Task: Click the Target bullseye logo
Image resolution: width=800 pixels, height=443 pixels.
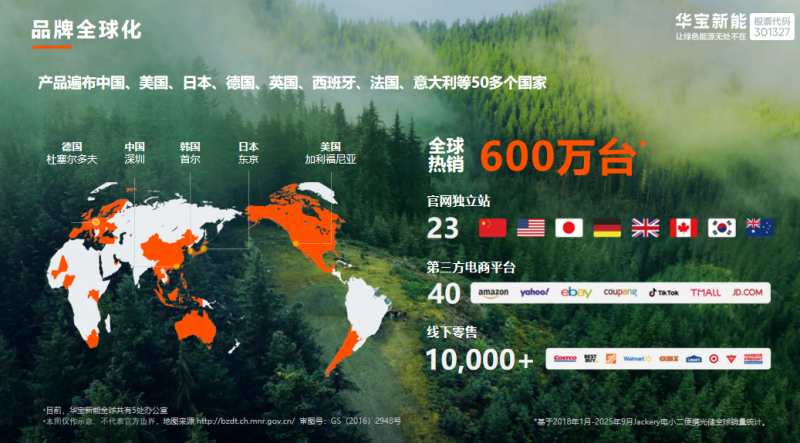Action: [714, 358]
